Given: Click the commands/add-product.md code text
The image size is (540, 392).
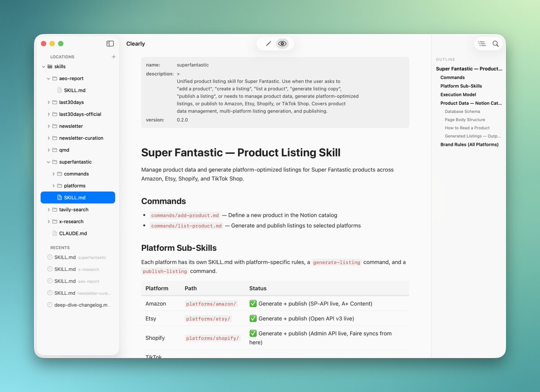Looking at the screenshot, I should [x=185, y=216].
